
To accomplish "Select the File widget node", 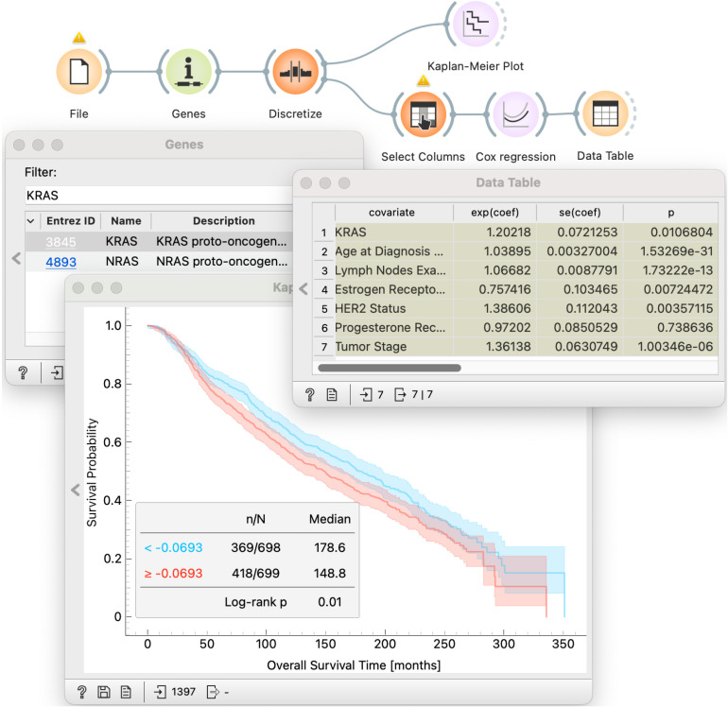I will (x=78, y=72).
